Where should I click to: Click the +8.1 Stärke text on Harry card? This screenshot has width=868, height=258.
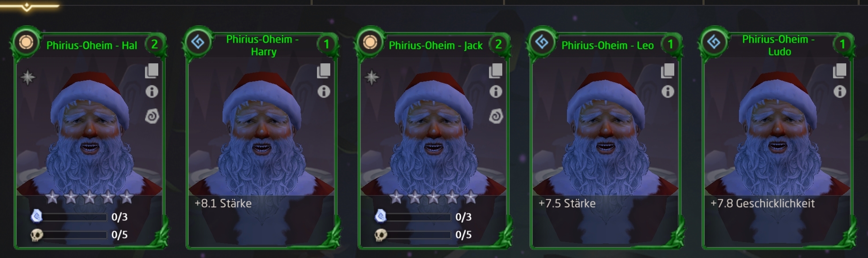[x=223, y=204]
